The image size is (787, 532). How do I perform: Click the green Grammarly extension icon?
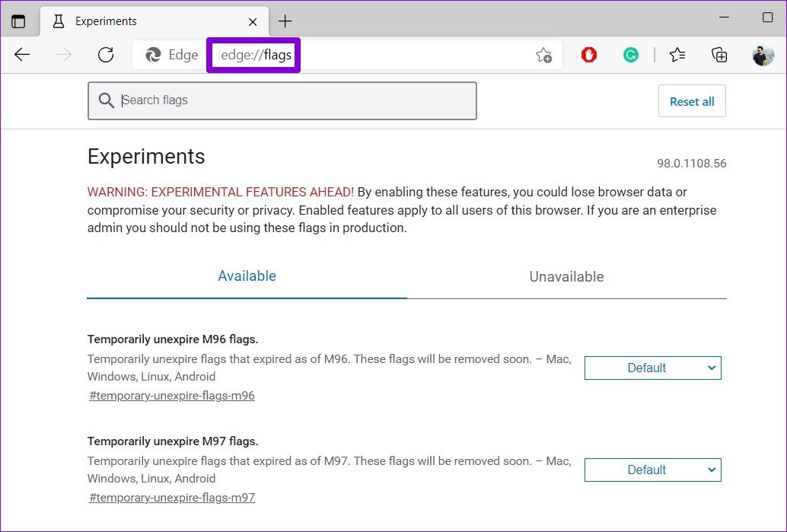coord(630,55)
